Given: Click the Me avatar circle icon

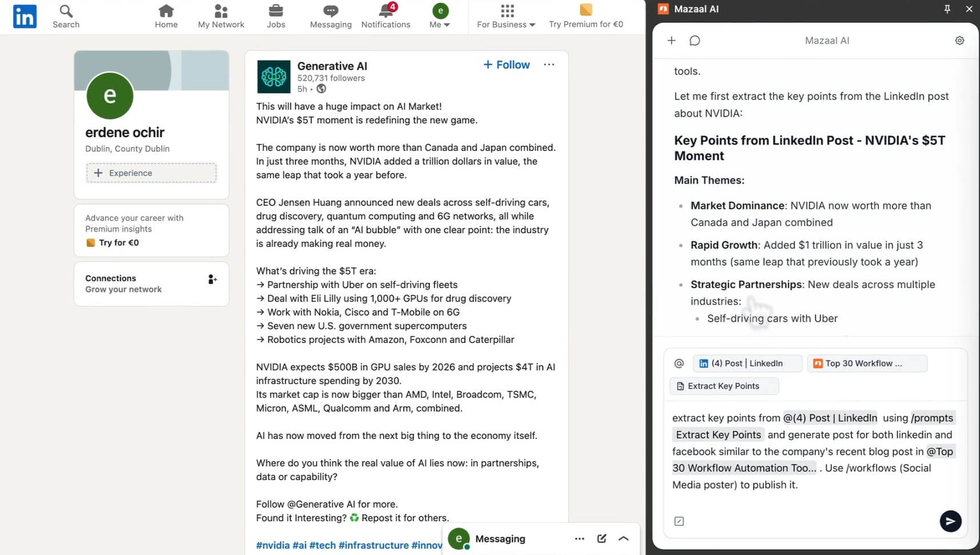Looking at the screenshot, I should (x=440, y=10).
